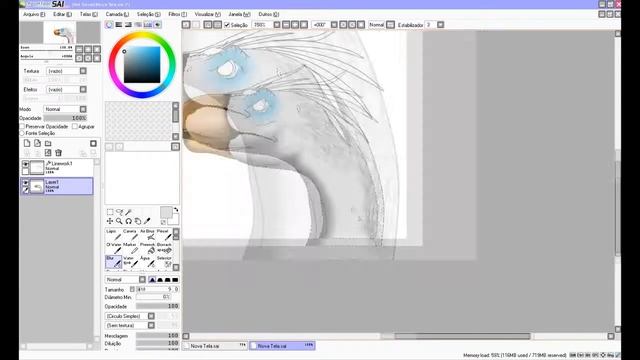The image size is (640, 360).
Task: Switch to the first Nova Tela.sai tab
Action: pyautogui.click(x=215, y=346)
